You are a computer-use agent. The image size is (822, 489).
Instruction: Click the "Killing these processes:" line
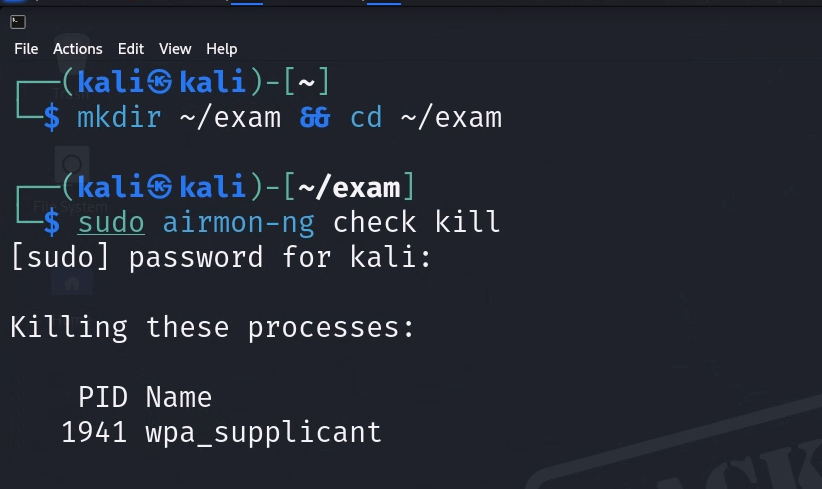[212, 327]
